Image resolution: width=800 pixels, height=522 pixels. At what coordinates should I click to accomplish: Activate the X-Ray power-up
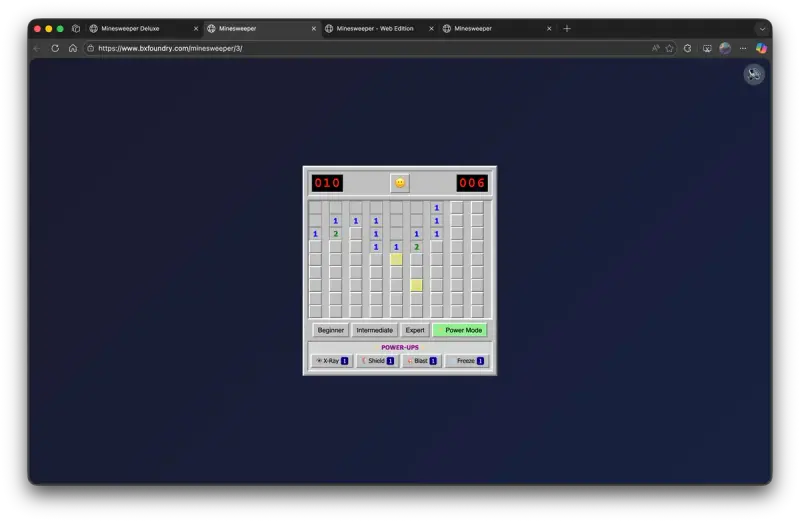tap(332, 361)
